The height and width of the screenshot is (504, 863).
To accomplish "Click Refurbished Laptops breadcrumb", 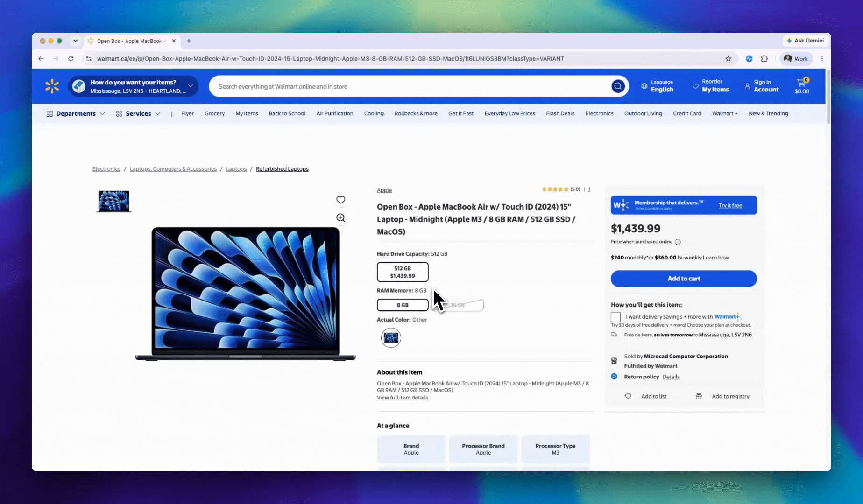I will pyautogui.click(x=282, y=169).
